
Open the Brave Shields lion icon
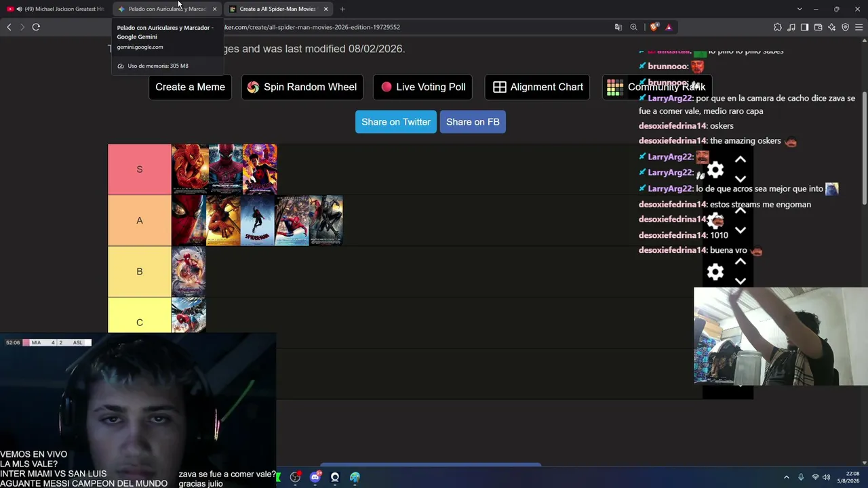pos(654,27)
